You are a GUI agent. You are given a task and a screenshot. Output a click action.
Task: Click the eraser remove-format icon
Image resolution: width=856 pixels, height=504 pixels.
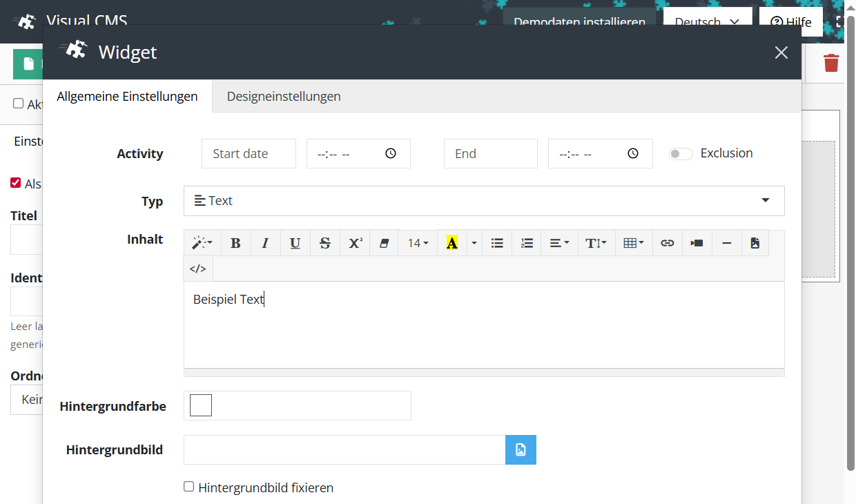click(x=385, y=243)
